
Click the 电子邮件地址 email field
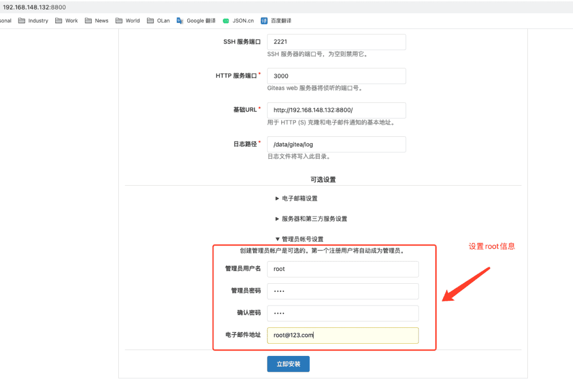click(x=343, y=335)
